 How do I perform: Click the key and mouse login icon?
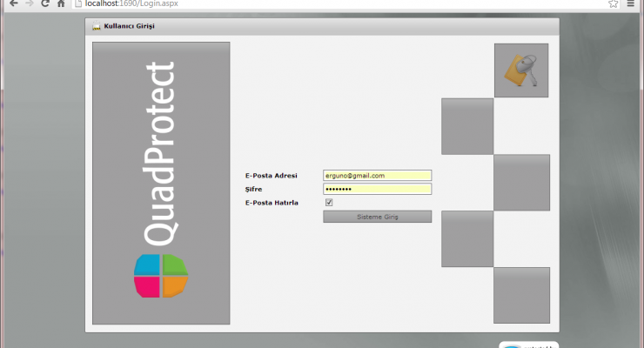521,70
